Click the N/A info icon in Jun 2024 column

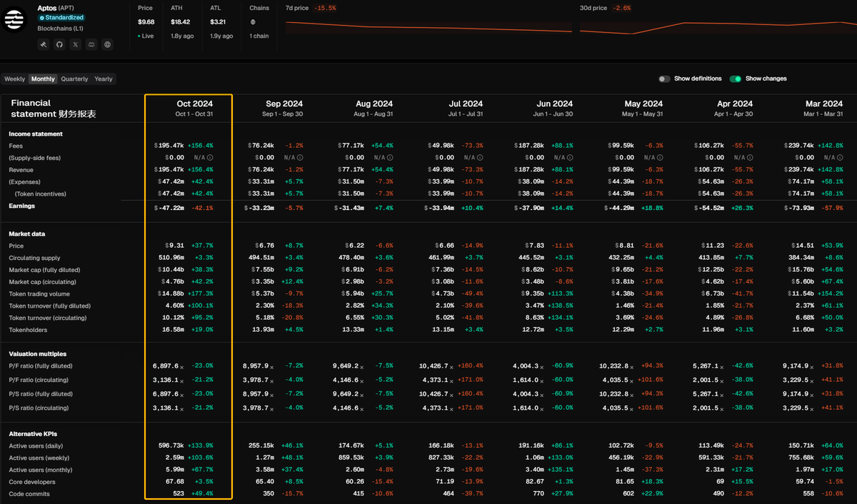[570, 158]
